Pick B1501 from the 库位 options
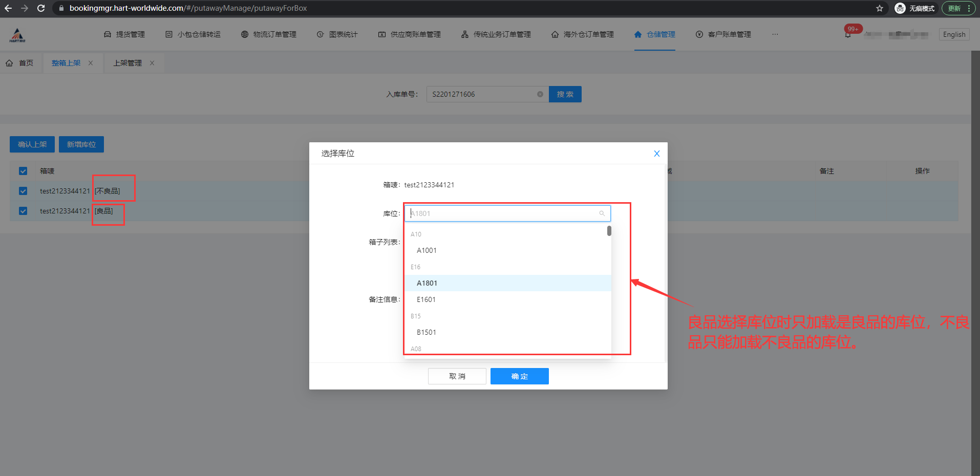 pos(426,332)
